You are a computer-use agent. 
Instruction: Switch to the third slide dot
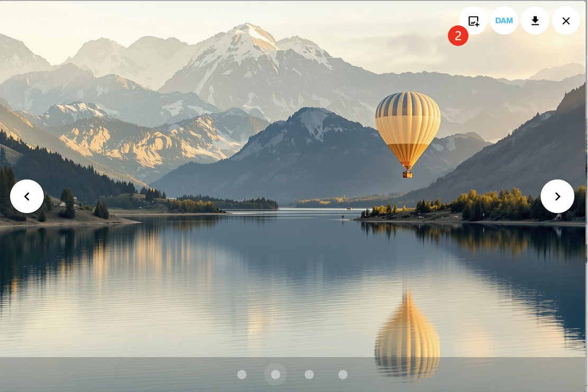(309, 375)
